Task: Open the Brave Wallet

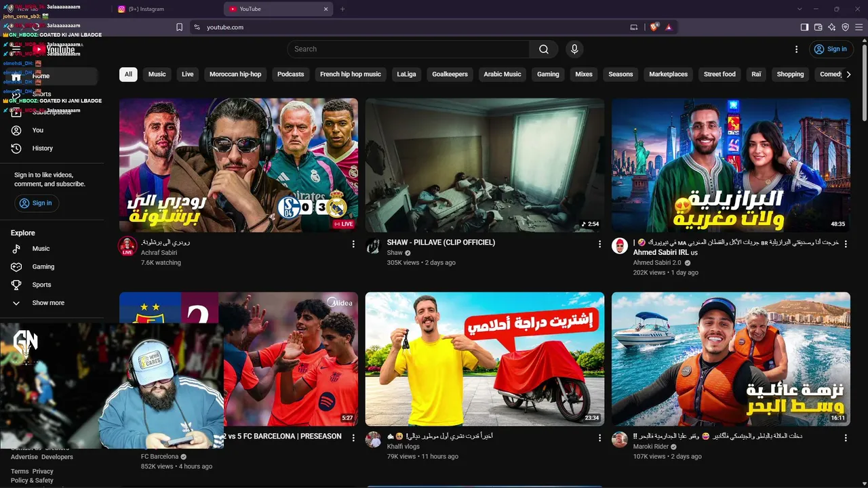Action: [818, 27]
